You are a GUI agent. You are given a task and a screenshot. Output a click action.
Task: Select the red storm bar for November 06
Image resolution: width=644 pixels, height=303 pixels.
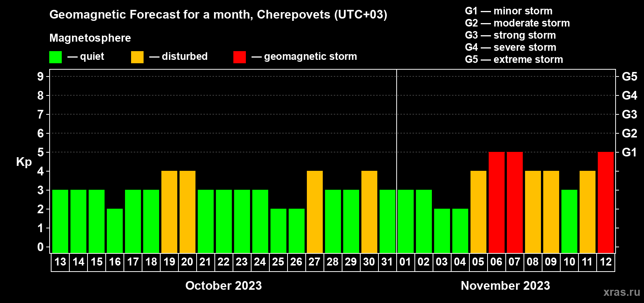pyautogui.click(x=497, y=202)
